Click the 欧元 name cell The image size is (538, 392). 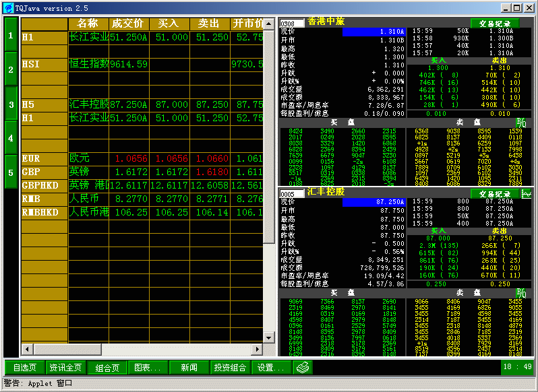(x=88, y=159)
